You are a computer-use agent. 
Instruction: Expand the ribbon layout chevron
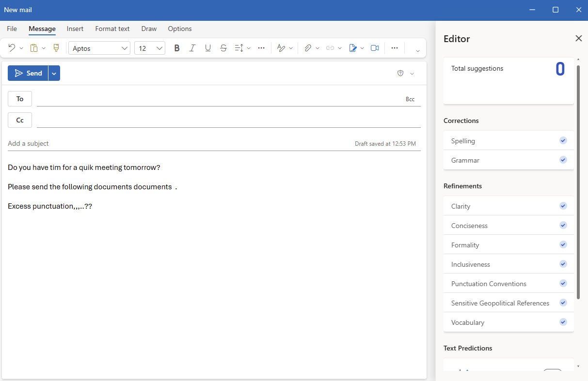pos(418,50)
